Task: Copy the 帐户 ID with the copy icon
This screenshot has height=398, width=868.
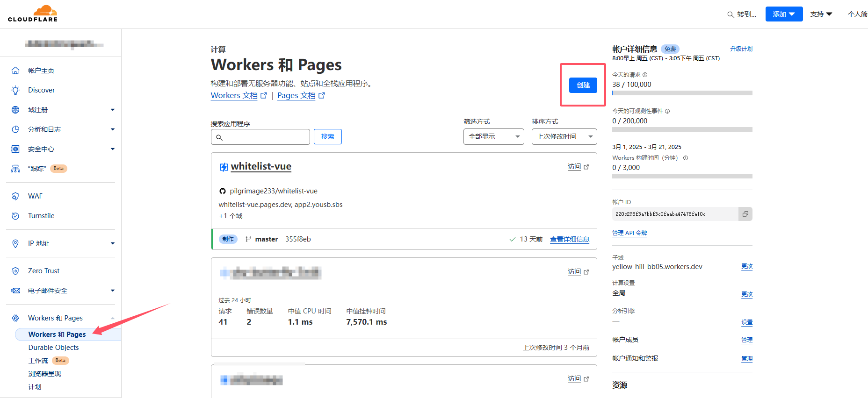Action: tap(745, 214)
